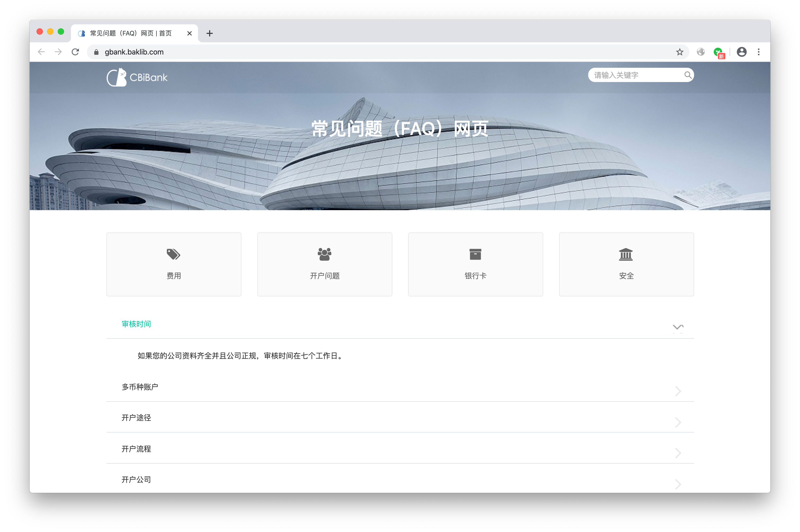Screen dimensions: 800x532
Task: Click the lock site info icon
Action: click(96, 52)
